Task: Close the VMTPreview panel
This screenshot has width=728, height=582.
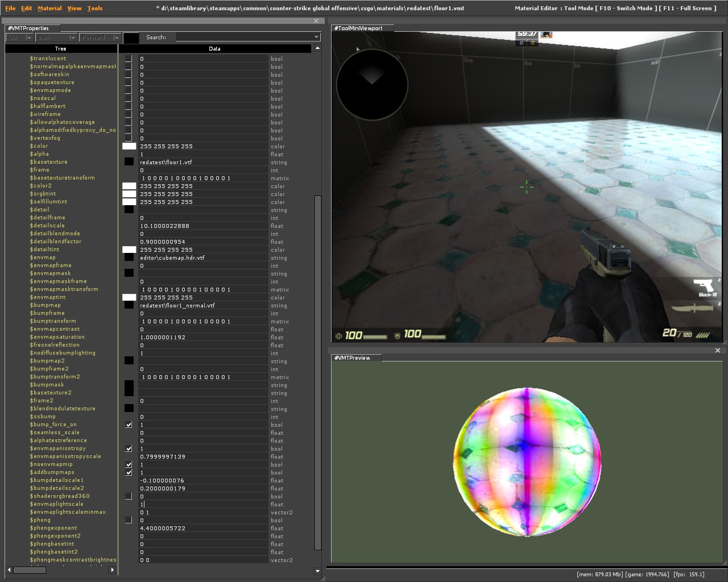Action: 718,351
